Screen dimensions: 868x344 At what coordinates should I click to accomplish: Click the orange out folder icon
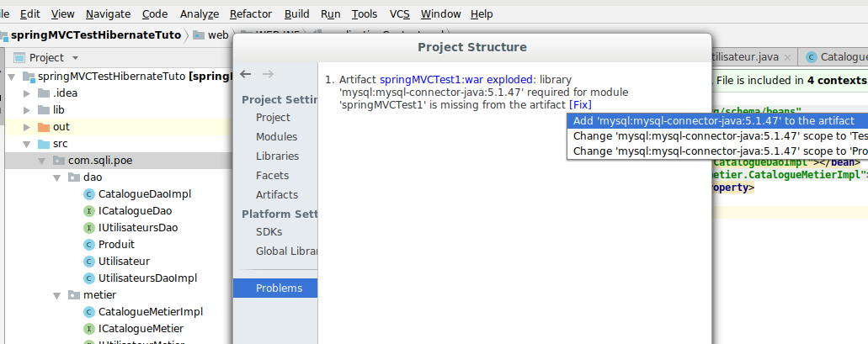[43, 127]
